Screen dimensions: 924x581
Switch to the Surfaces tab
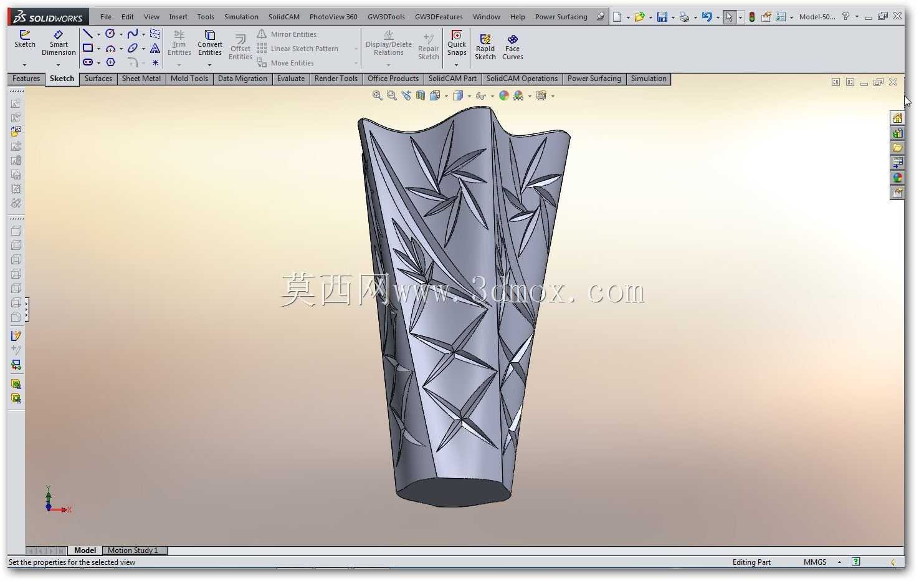(98, 79)
